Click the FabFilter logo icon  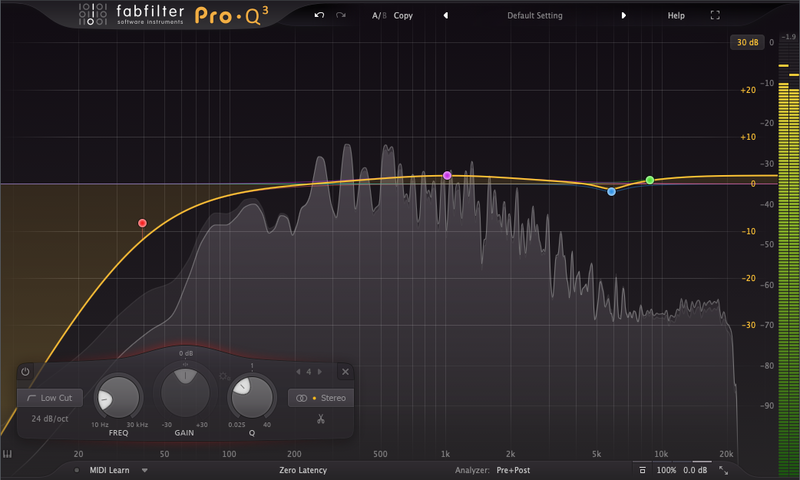92,14
